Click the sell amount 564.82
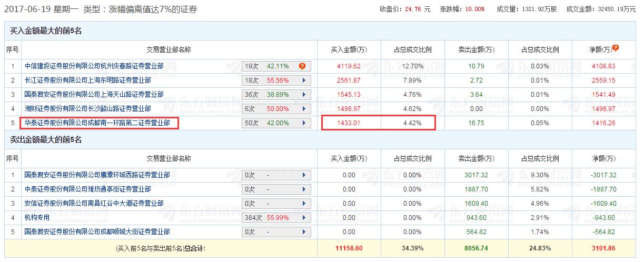The width and height of the screenshot is (644, 262). click(x=476, y=231)
